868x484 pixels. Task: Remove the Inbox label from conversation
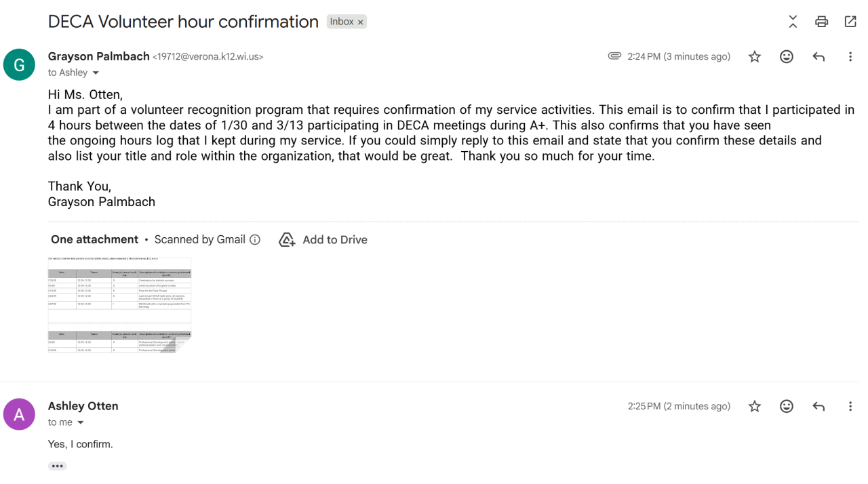(361, 22)
